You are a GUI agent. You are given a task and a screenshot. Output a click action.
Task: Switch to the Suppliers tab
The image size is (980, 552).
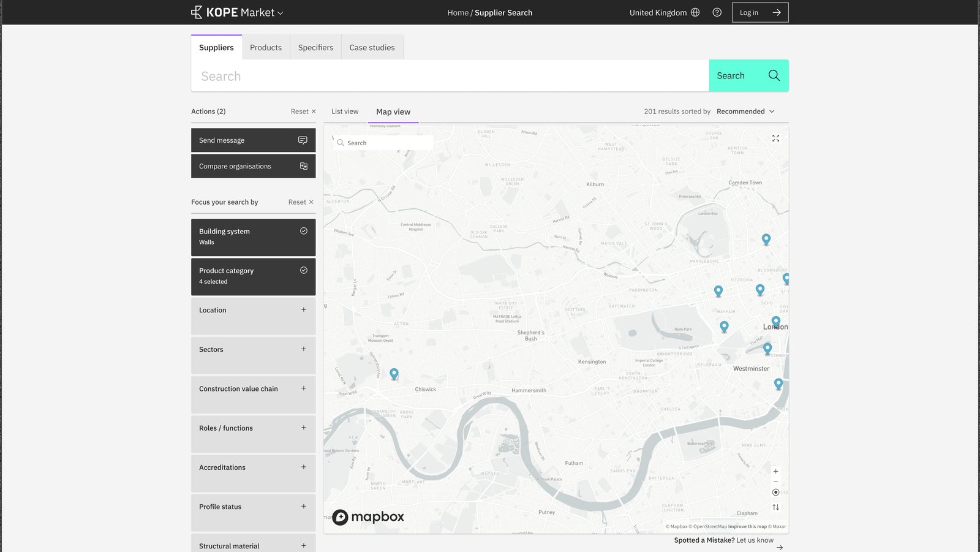pos(216,47)
